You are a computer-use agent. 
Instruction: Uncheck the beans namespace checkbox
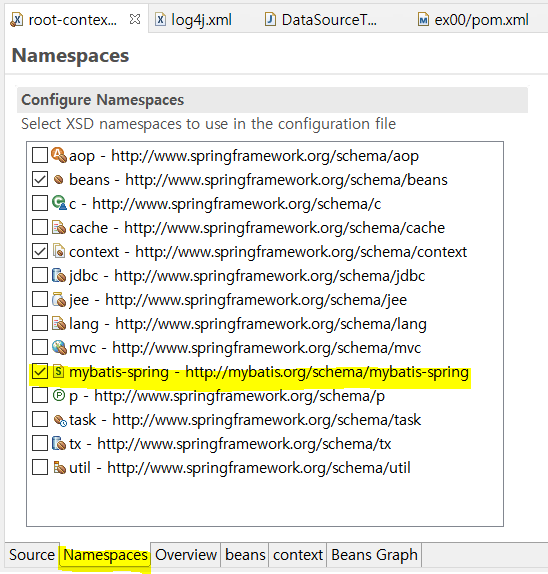40,179
